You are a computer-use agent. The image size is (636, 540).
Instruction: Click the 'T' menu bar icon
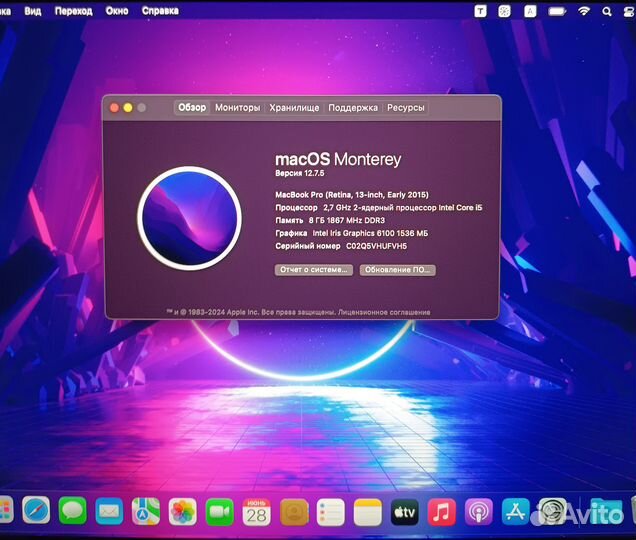tap(481, 11)
